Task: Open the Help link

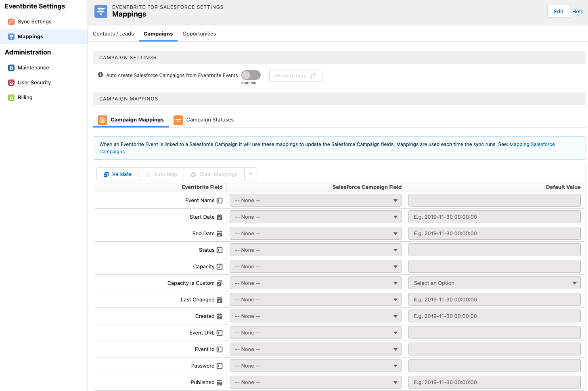Action: [578, 12]
